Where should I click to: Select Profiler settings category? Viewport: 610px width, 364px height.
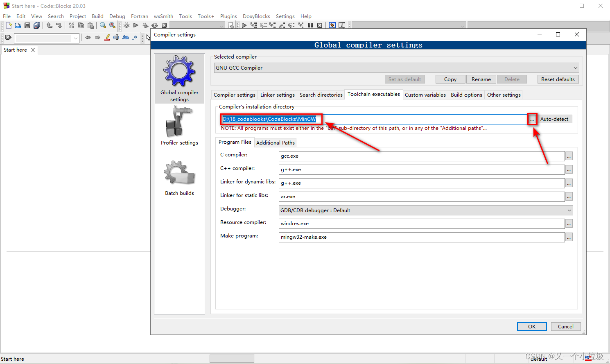(179, 126)
